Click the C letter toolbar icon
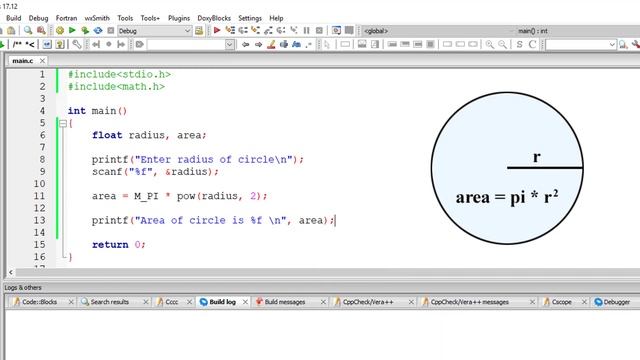 coord(532,44)
